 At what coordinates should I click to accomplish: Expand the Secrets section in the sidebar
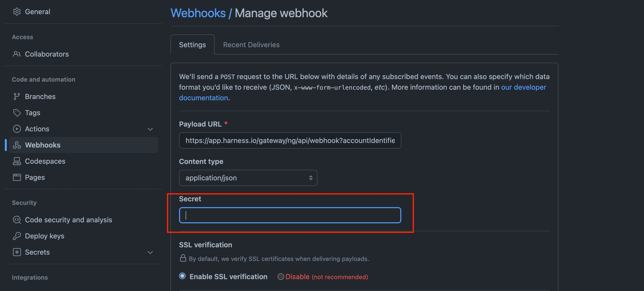150,252
